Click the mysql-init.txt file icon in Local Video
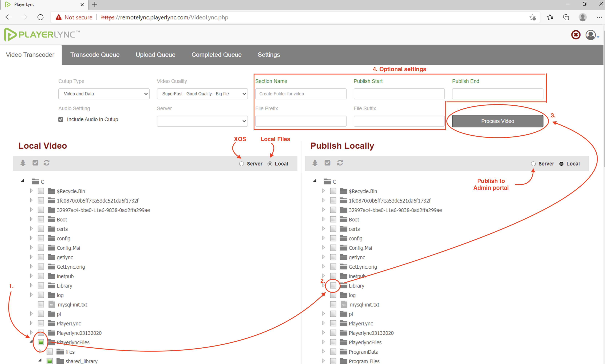 pos(52,304)
